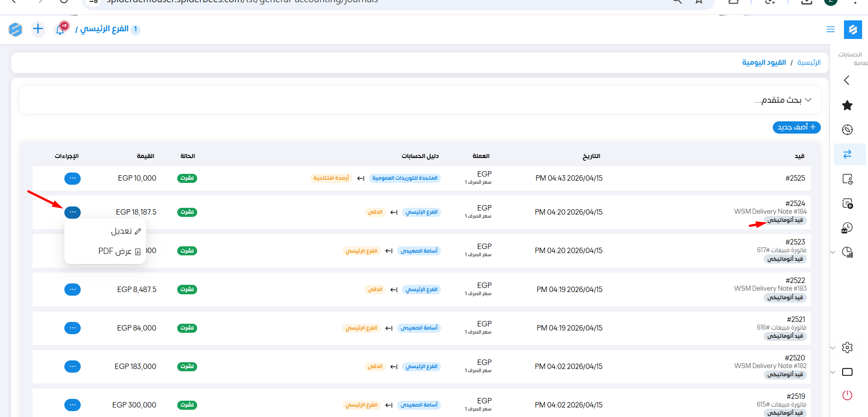Click the red power logout icon
The image size is (868, 417).
(x=847, y=395)
